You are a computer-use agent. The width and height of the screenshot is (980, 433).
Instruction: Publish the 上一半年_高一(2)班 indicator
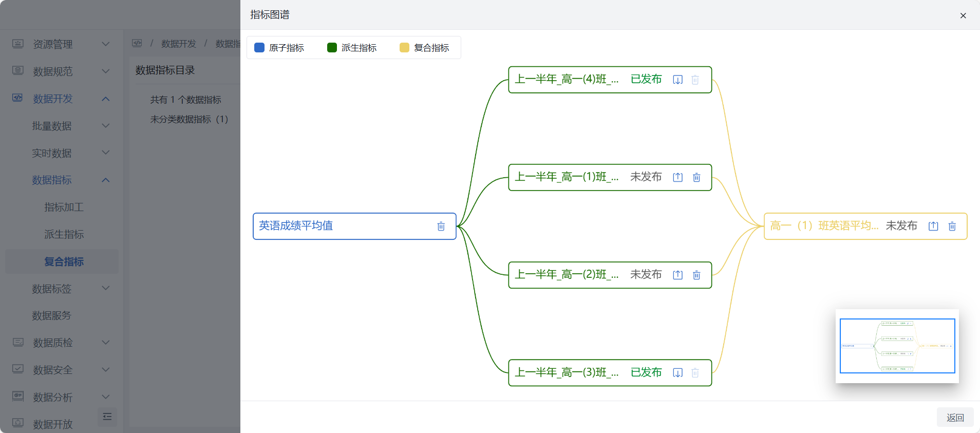pos(678,275)
